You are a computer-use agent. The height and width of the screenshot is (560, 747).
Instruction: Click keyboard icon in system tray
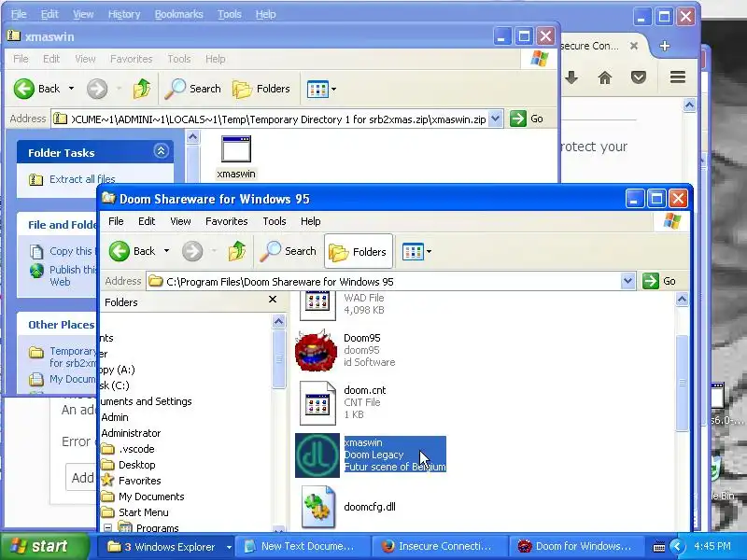pos(659,547)
